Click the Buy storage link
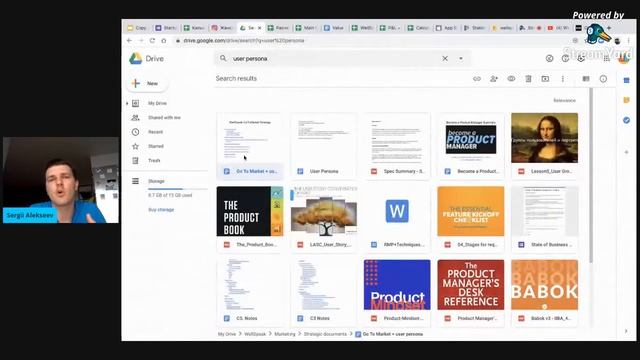The image size is (640, 360). coord(161,209)
